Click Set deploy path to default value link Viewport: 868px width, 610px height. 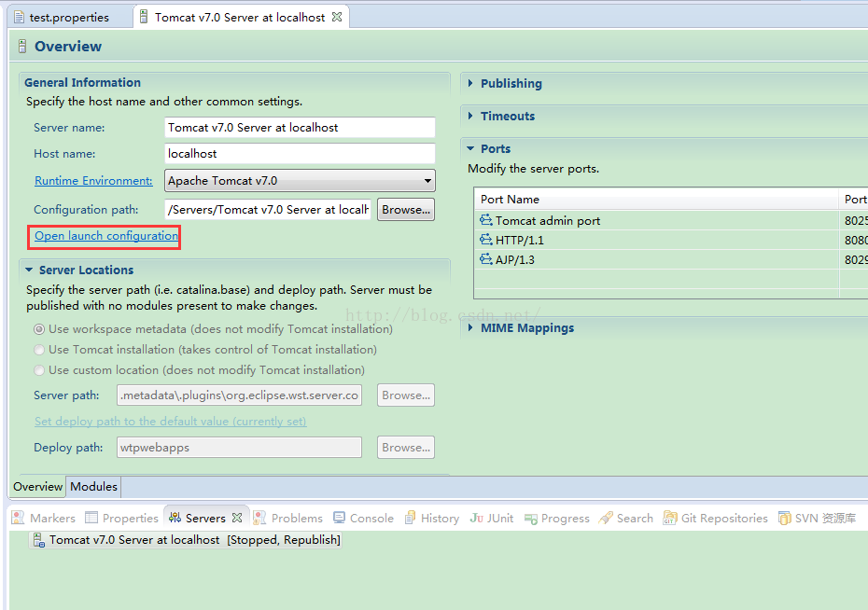[171, 422]
